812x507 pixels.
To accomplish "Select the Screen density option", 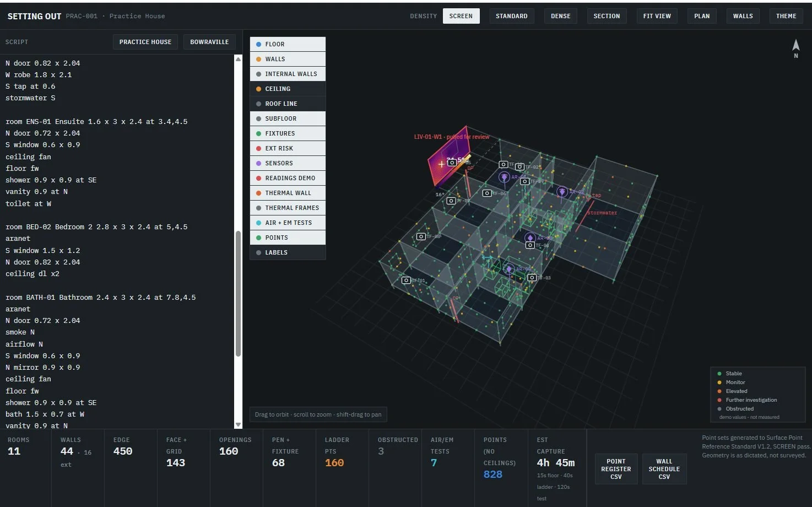I will [x=461, y=16].
